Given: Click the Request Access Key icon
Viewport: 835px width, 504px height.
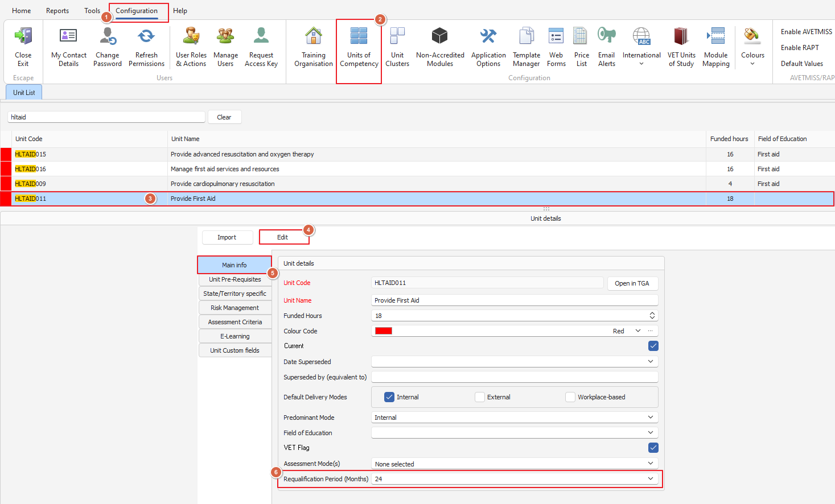Looking at the screenshot, I should point(261,47).
